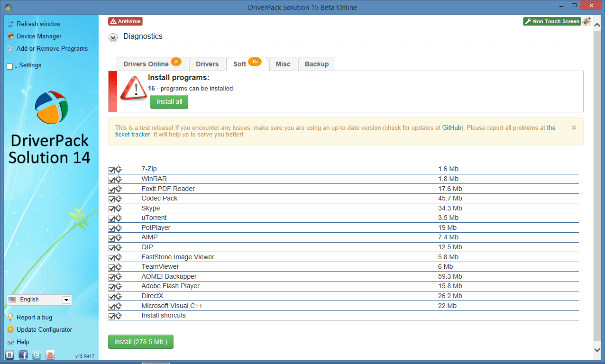
Task: Click the TeamViewer program name
Action: click(x=160, y=266)
